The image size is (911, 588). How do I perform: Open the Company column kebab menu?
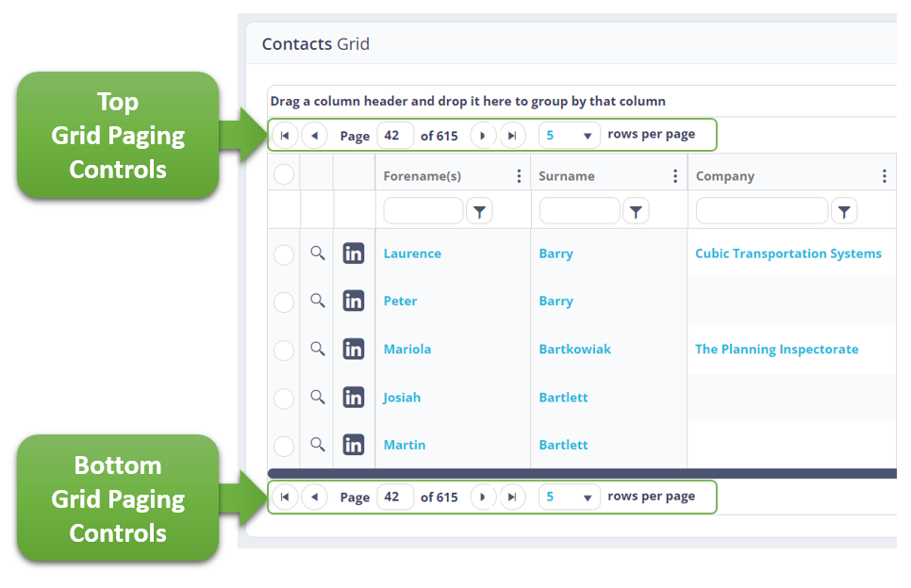coord(884,175)
